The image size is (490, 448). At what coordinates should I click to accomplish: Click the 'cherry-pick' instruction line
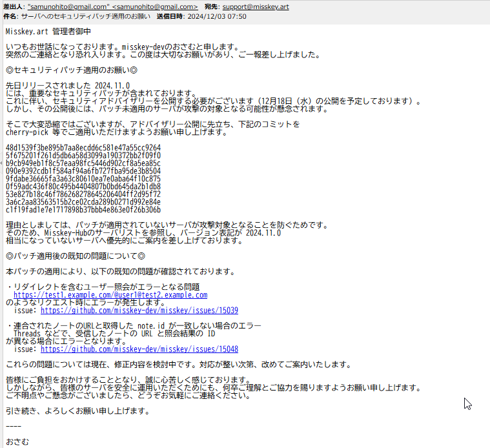click(116, 132)
